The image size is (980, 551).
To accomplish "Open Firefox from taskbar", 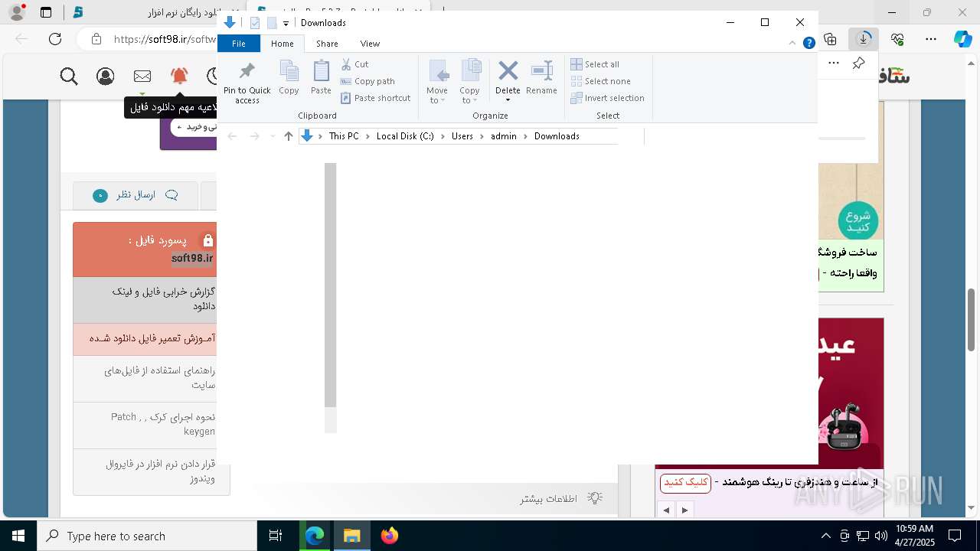I will pyautogui.click(x=390, y=536).
